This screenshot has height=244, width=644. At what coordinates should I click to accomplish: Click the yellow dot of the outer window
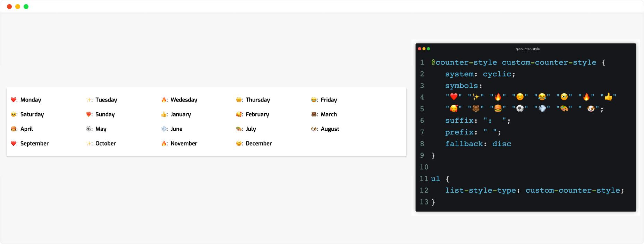18,7
